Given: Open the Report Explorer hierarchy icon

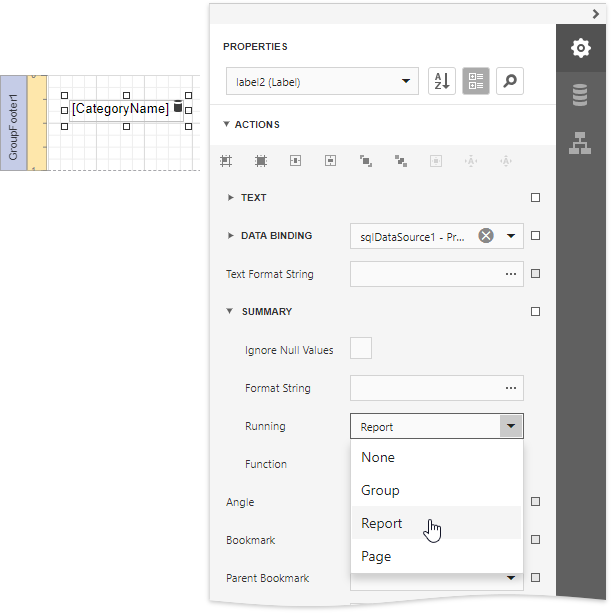Looking at the screenshot, I should (580, 143).
